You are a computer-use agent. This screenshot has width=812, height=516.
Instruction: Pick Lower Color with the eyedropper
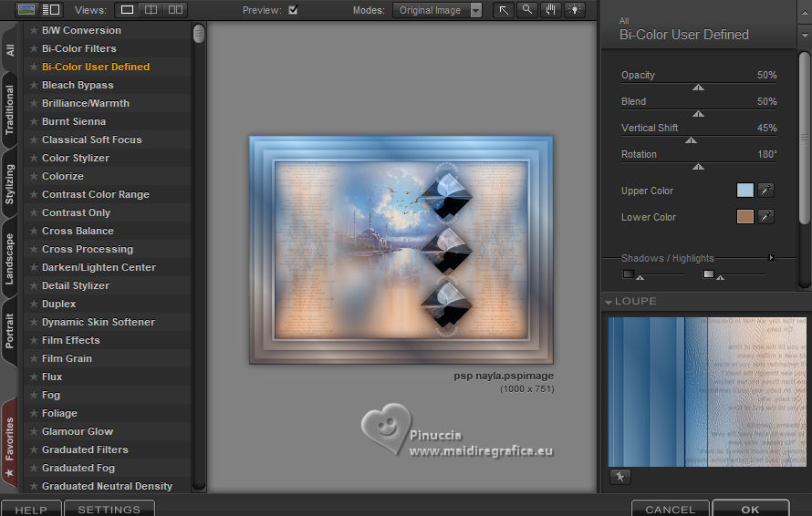(765, 216)
